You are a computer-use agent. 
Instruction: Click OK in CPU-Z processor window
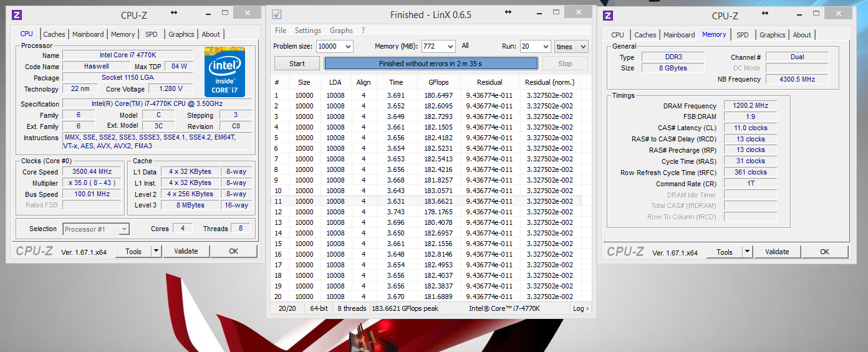234,251
